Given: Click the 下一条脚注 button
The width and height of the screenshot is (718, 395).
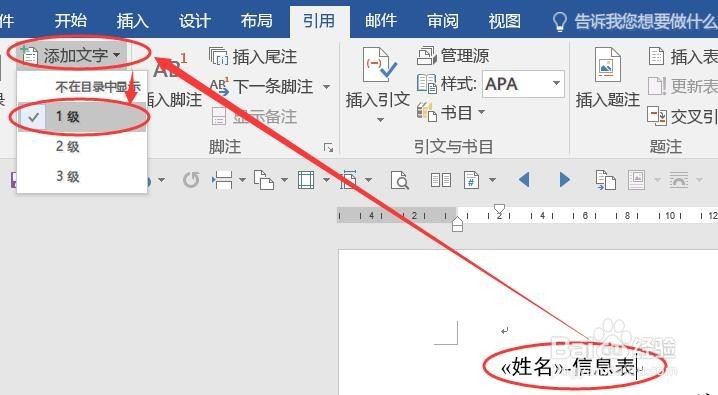Looking at the screenshot, I should (262, 87).
